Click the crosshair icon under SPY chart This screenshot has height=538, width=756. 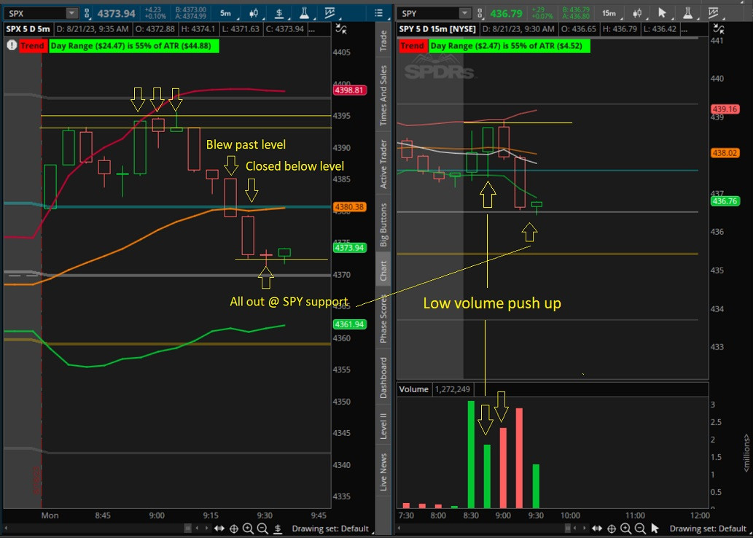[612, 529]
